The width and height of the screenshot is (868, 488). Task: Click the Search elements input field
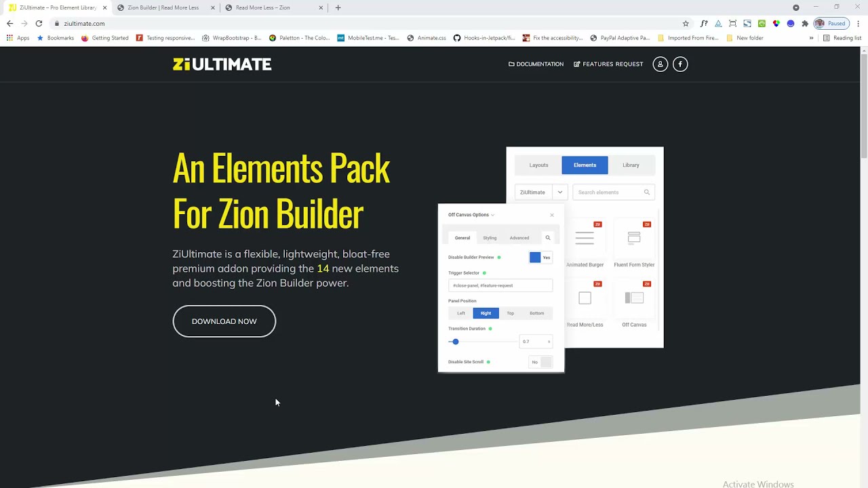614,192
